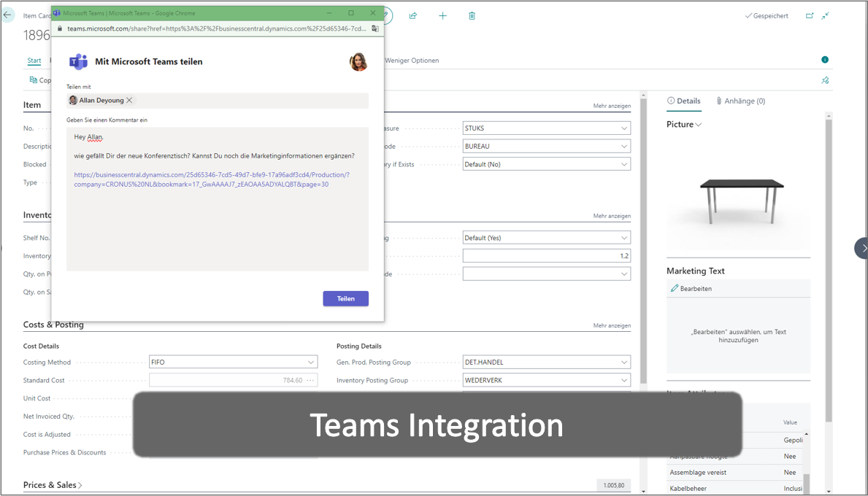Click the field containing value 1,2
The image size is (868, 496).
pyautogui.click(x=546, y=255)
